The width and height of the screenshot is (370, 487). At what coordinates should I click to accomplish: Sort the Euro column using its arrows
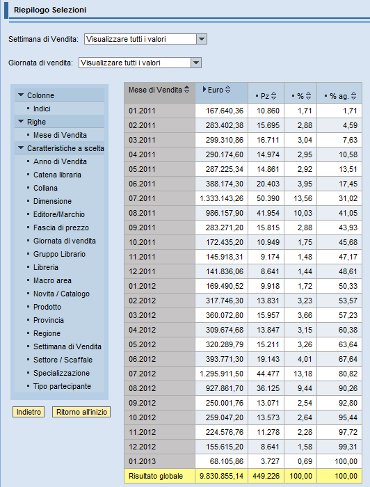(228, 90)
